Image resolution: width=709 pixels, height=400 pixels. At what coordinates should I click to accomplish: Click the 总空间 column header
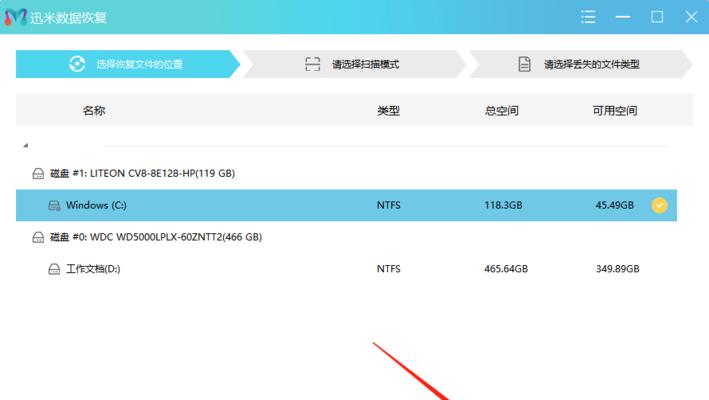pos(501,111)
